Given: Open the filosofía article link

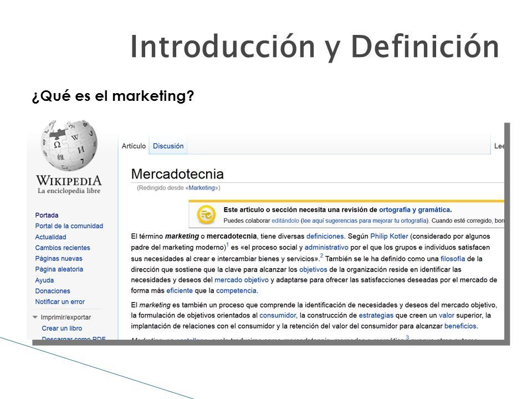Looking at the screenshot, I should (x=453, y=259).
